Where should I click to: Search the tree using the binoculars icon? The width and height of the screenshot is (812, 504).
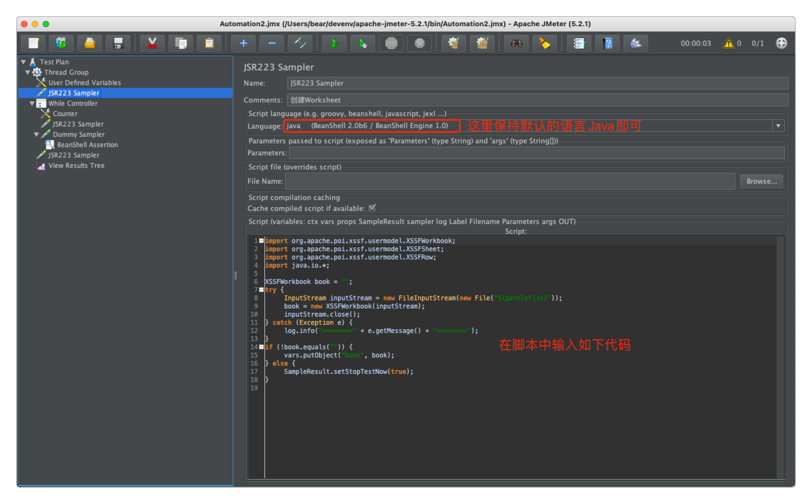click(517, 43)
